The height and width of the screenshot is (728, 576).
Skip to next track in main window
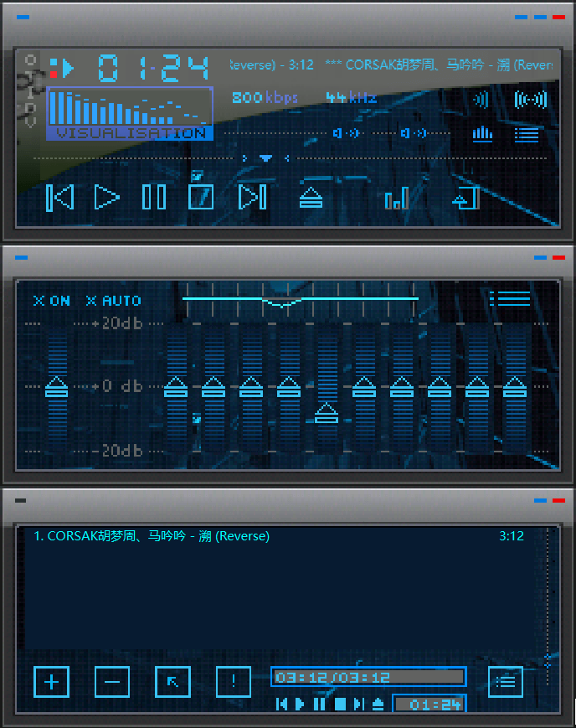tap(253, 198)
